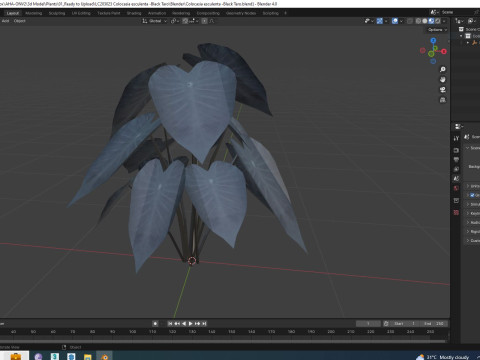Screen dimensions: 480x360
Task: Toggle X-ray mode
Action: [410, 21]
